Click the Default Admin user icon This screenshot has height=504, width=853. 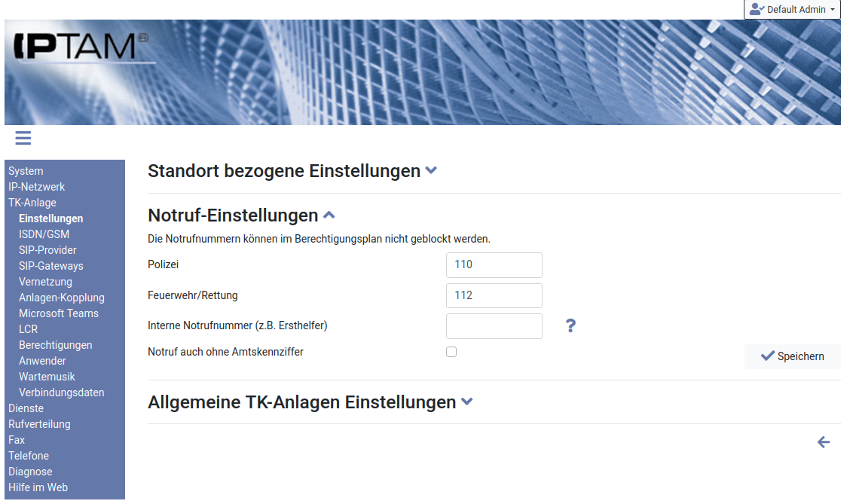coord(757,10)
